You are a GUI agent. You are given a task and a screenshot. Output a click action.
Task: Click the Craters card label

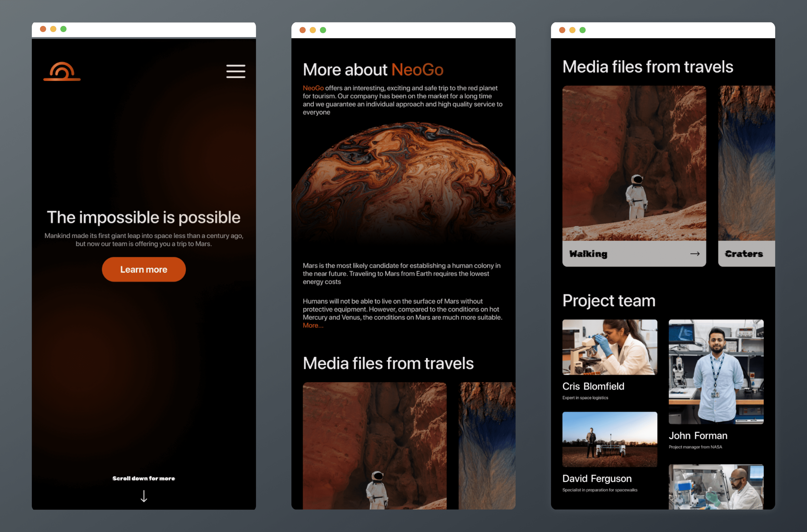743,254
